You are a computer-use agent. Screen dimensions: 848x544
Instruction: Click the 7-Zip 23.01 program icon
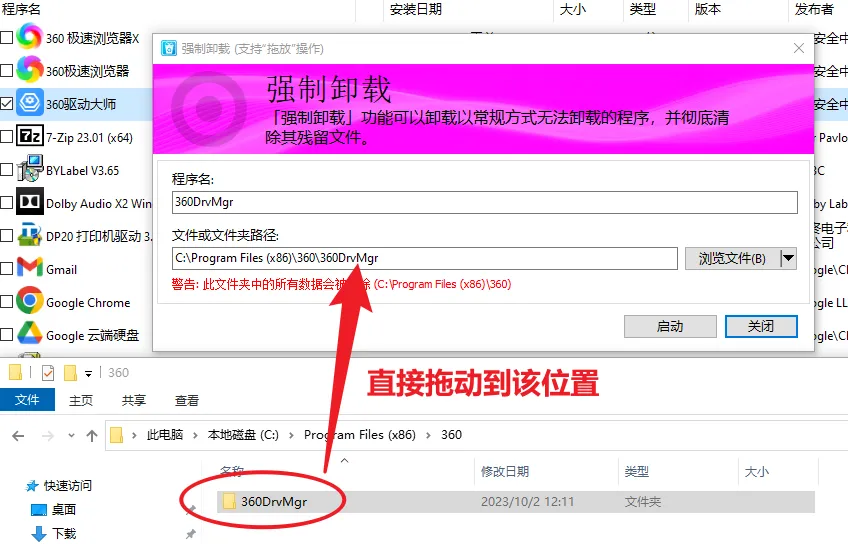(29, 136)
